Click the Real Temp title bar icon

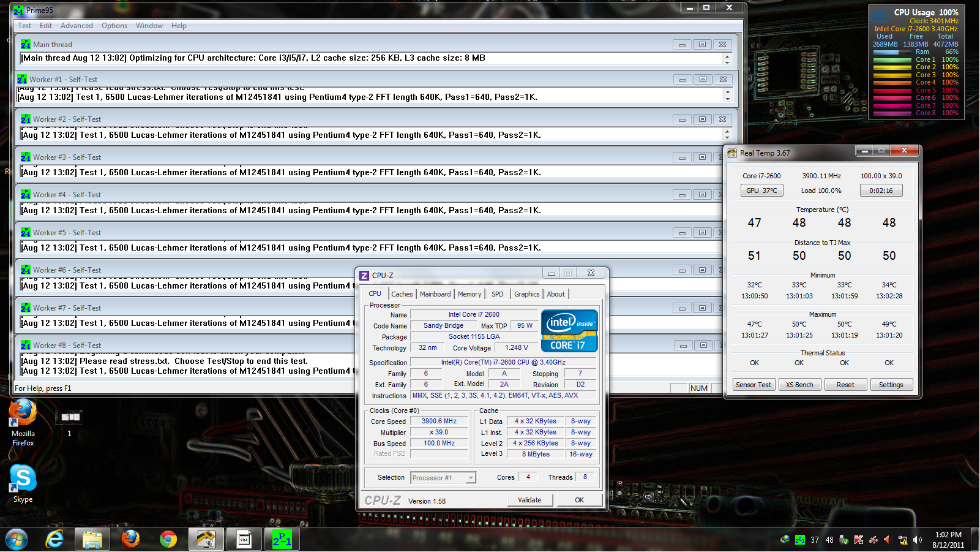pyautogui.click(x=732, y=153)
